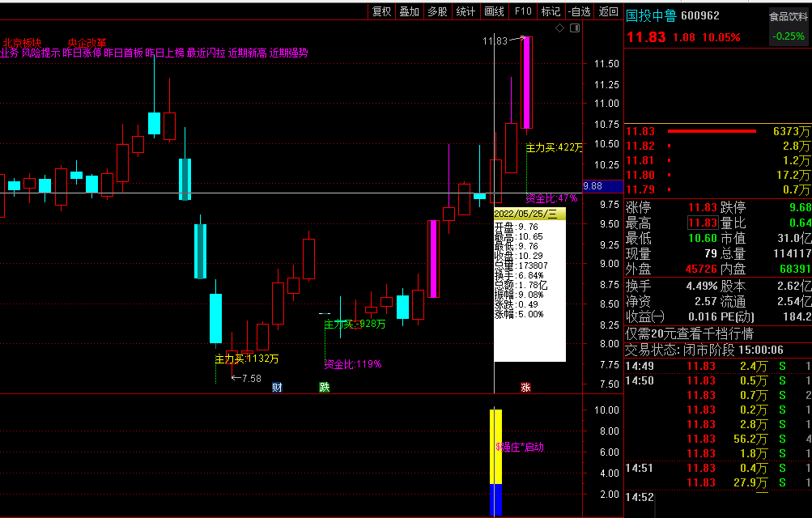Click the trade tick with 27.9万 volume
The height and width of the screenshot is (518, 812).
pyautogui.click(x=718, y=482)
